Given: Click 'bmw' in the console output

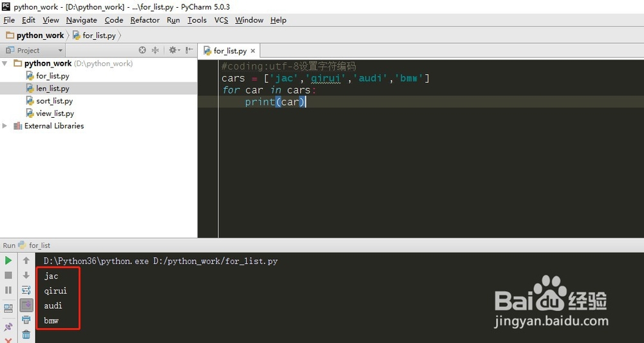Looking at the screenshot, I should point(52,320).
